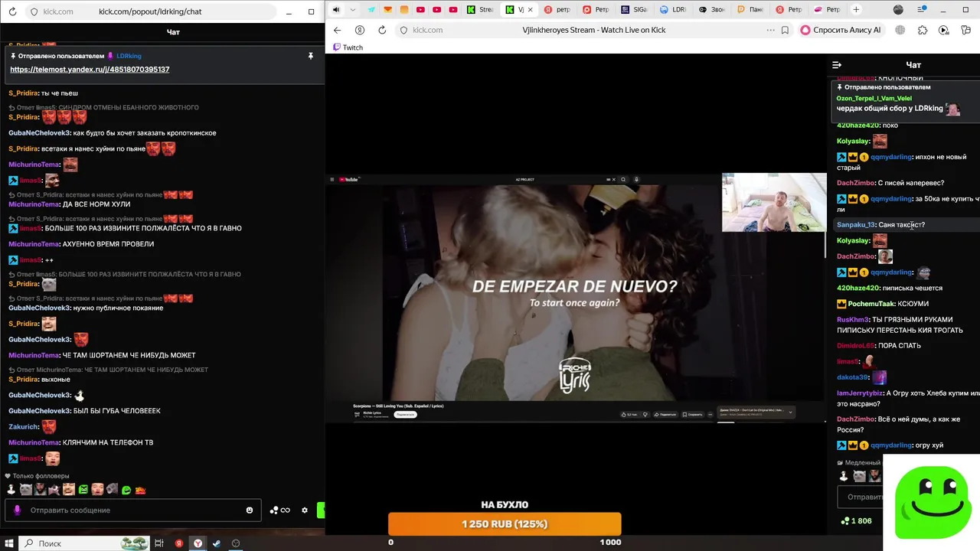This screenshot has height=551, width=980.
Task: Open the YouTube hamburger menu in video
Action: 332,179
